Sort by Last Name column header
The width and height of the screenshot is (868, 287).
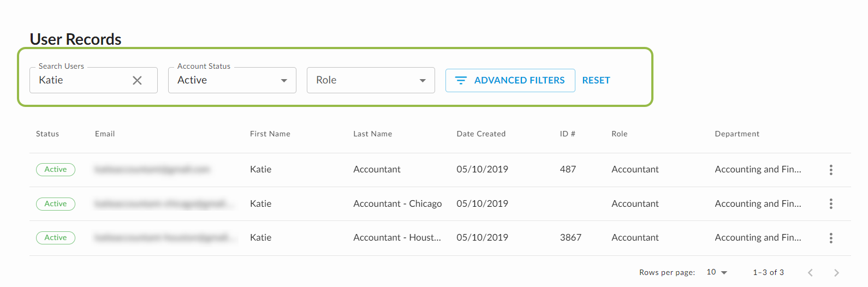(372, 134)
